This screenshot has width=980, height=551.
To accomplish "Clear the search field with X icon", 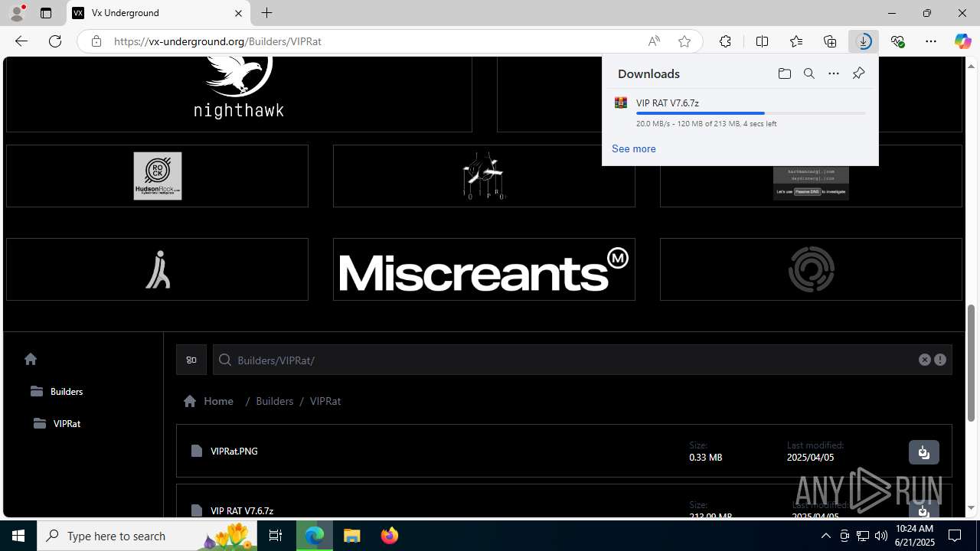I will [x=924, y=360].
